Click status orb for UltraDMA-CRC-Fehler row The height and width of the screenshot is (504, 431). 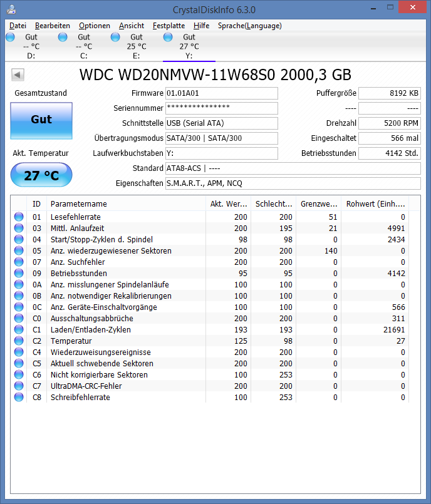pyautogui.click(x=19, y=386)
